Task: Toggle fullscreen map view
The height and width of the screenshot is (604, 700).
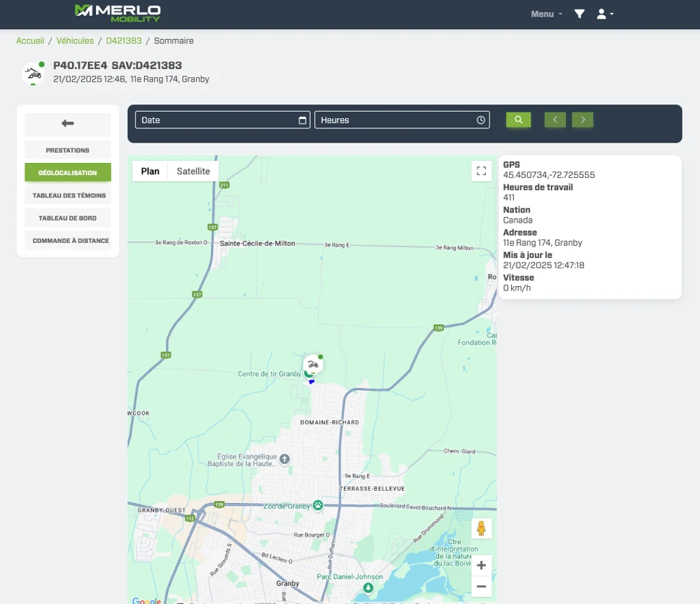Action: [482, 171]
